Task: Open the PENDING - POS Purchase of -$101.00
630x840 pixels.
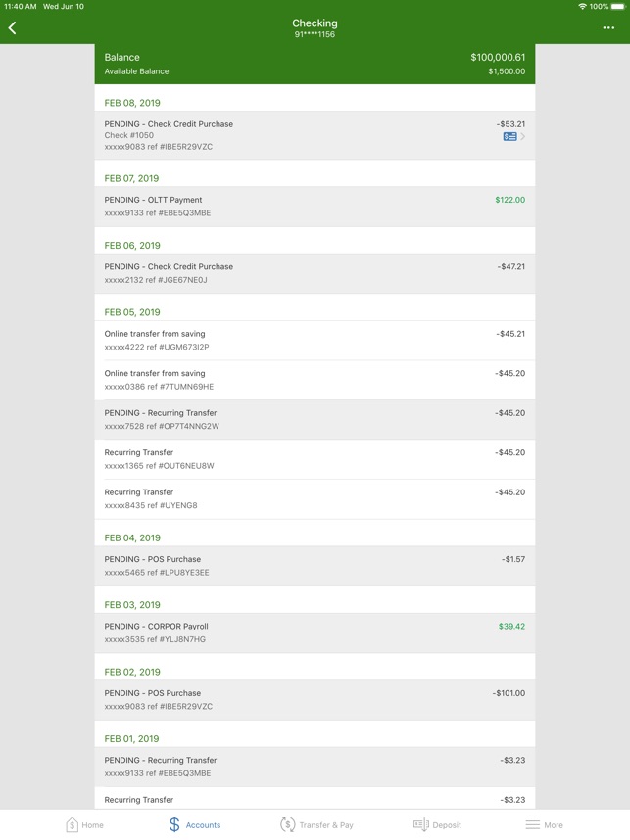Action: [x=315, y=700]
